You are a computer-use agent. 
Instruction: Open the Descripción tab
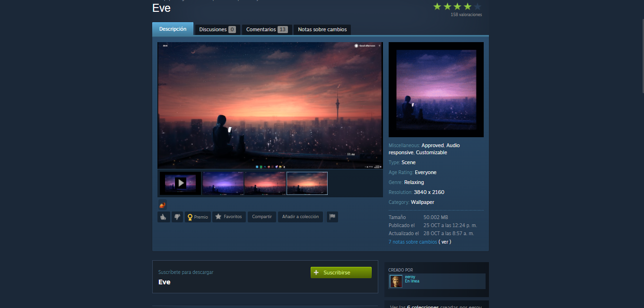tap(173, 29)
